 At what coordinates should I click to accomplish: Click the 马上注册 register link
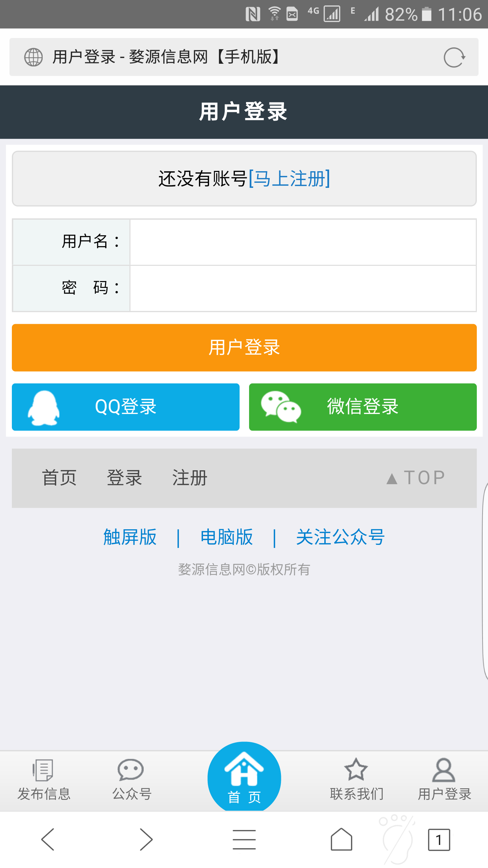[x=290, y=179]
